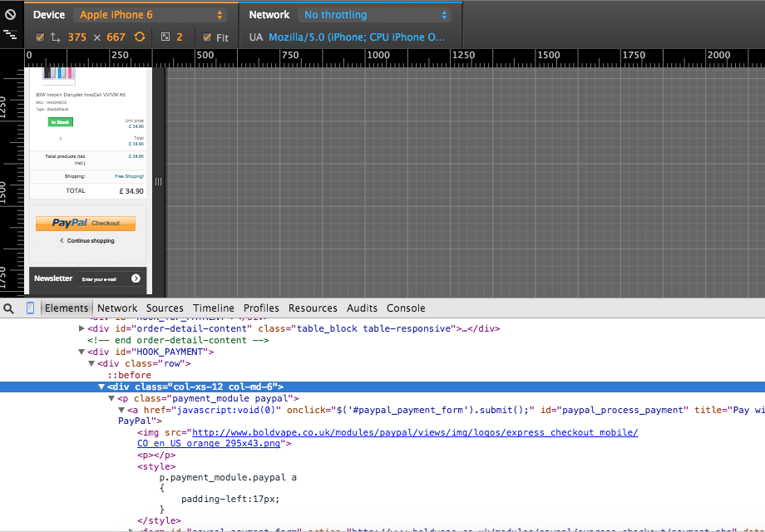
Task: Select the <style> opening tag row
Action: 156,466
